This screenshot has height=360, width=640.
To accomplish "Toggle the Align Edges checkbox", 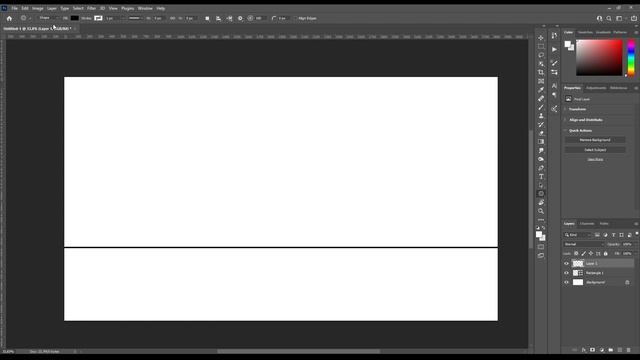I will [295, 18].
